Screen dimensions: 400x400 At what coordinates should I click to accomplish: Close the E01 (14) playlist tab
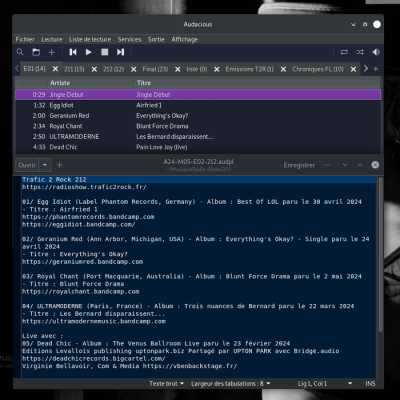pos(55,69)
